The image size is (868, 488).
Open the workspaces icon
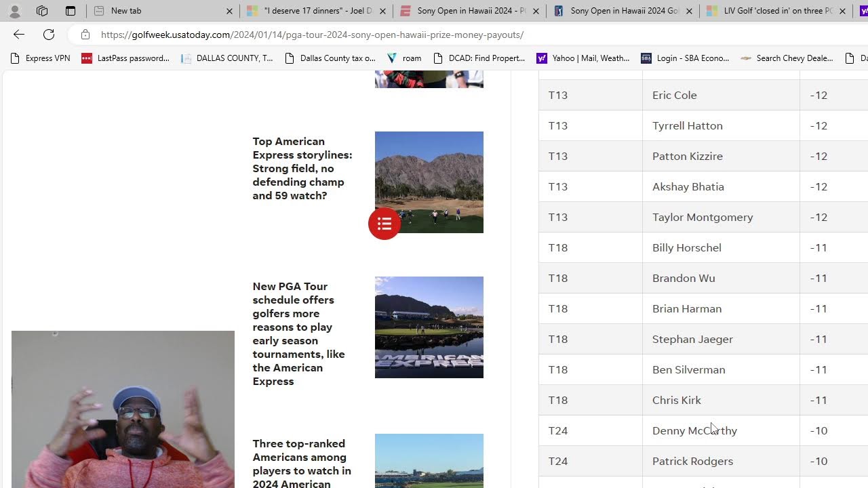coord(42,11)
